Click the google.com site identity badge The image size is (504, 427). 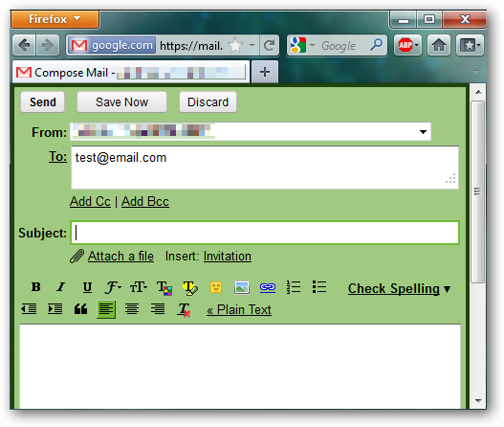tap(112, 45)
